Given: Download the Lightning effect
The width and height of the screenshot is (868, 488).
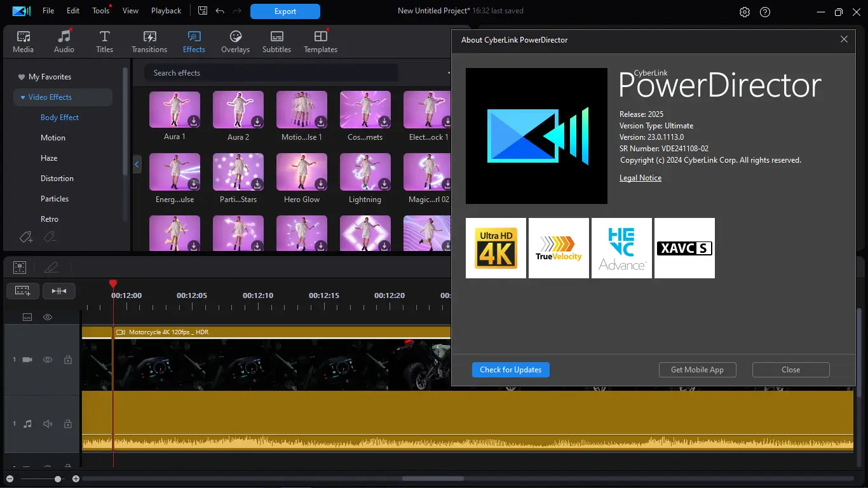Looking at the screenshot, I should [x=384, y=184].
